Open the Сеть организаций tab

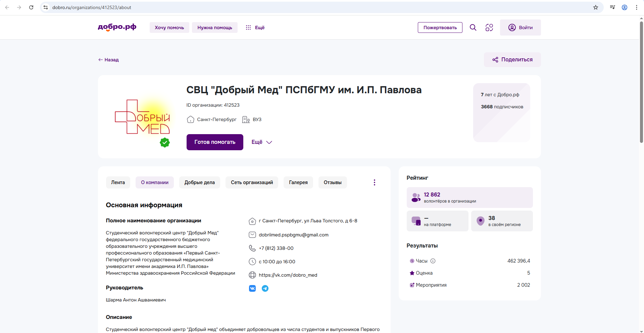click(252, 182)
